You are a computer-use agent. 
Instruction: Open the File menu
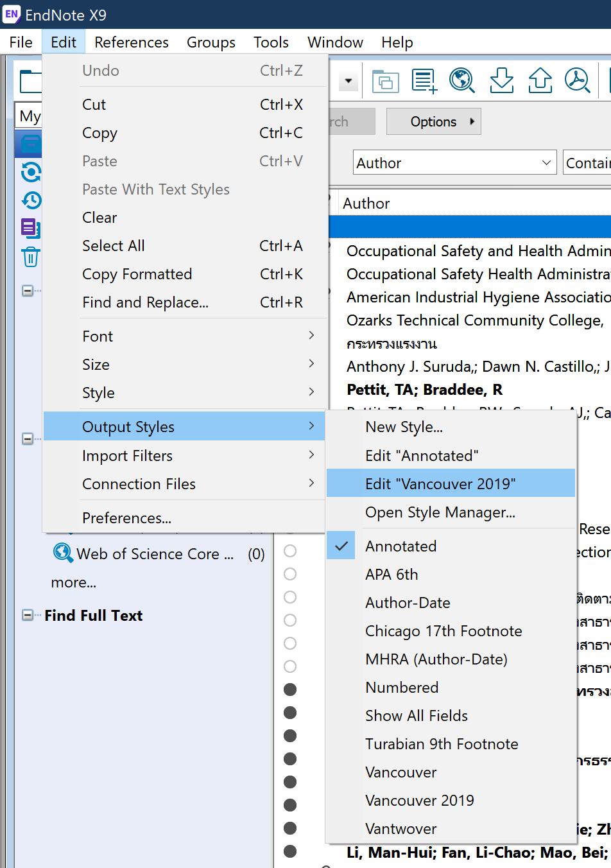point(21,42)
